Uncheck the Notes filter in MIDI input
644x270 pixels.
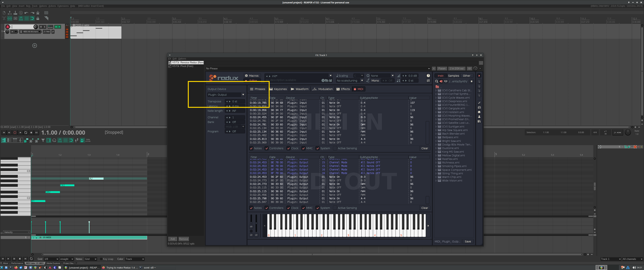tap(251, 148)
